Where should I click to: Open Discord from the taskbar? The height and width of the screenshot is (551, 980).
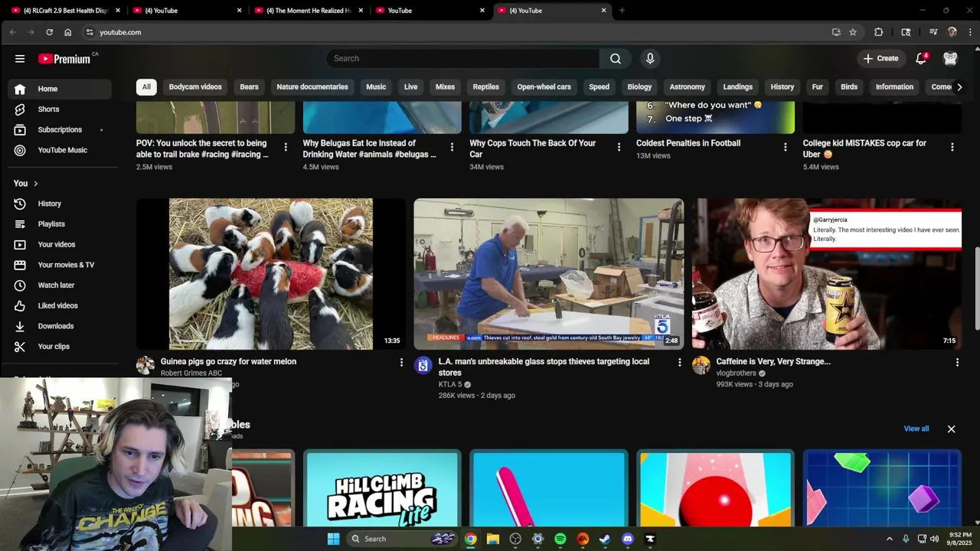[628, 539]
